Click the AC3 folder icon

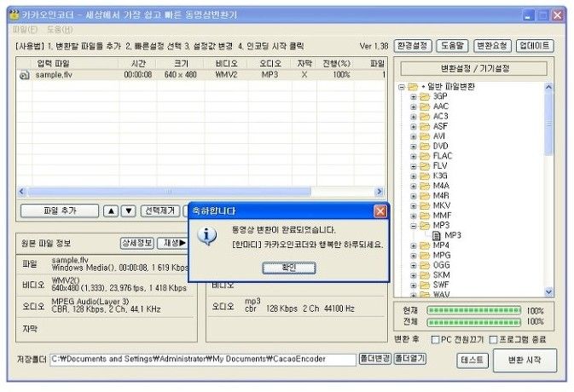click(x=425, y=116)
